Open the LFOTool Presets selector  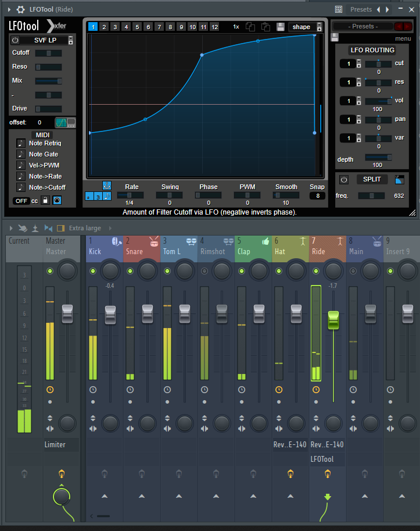[x=363, y=26]
